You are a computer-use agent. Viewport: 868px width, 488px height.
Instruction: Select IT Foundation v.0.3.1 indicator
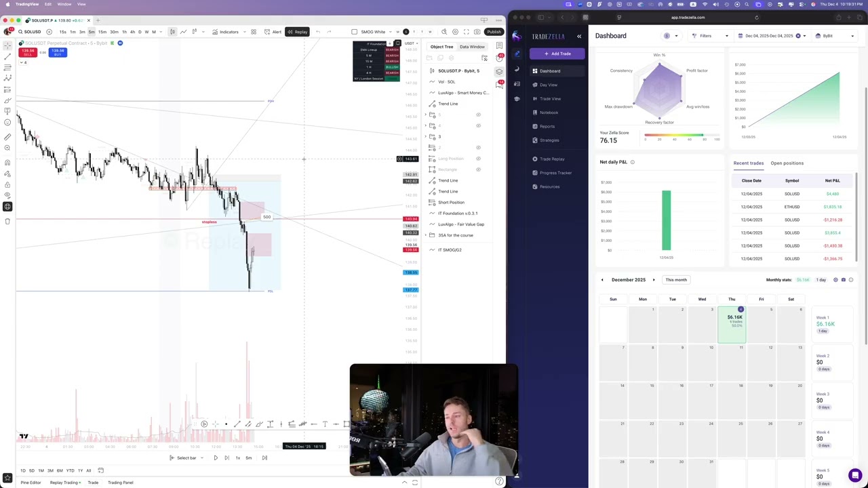click(x=458, y=213)
